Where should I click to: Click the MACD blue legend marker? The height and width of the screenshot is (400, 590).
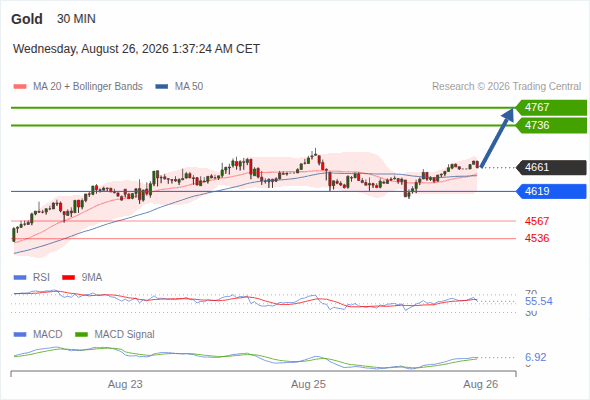point(20,335)
